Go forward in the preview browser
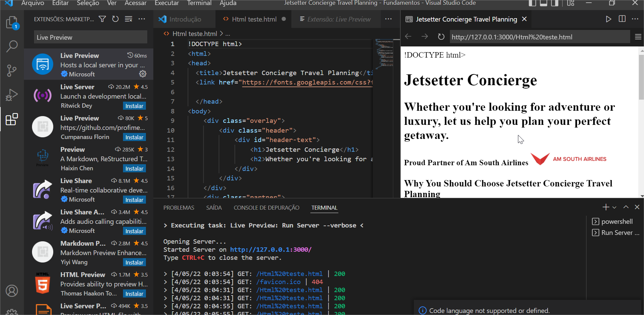The image size is (644, 315). pyautogui.click(x=425, y=36)
